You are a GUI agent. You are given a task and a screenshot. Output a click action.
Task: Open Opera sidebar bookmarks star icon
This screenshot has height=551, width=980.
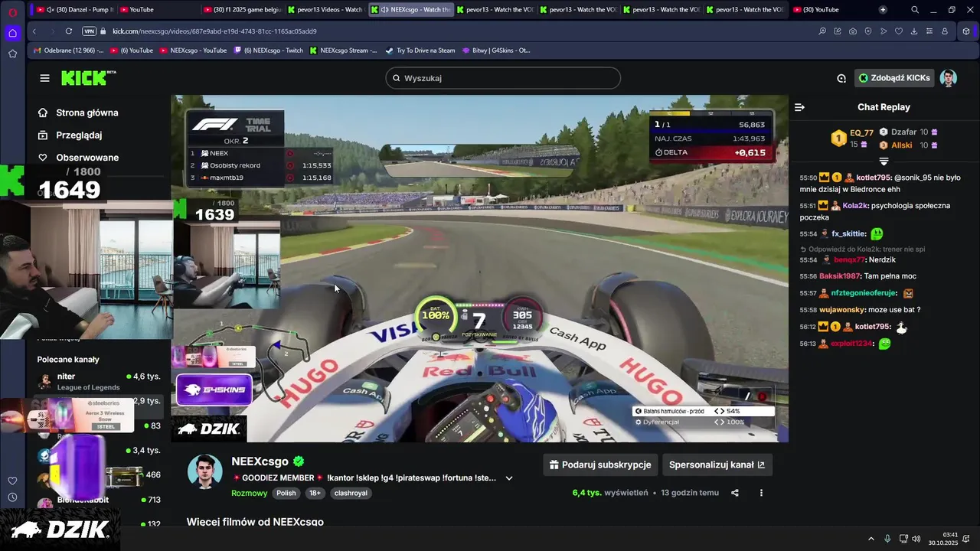coord(12,54)
